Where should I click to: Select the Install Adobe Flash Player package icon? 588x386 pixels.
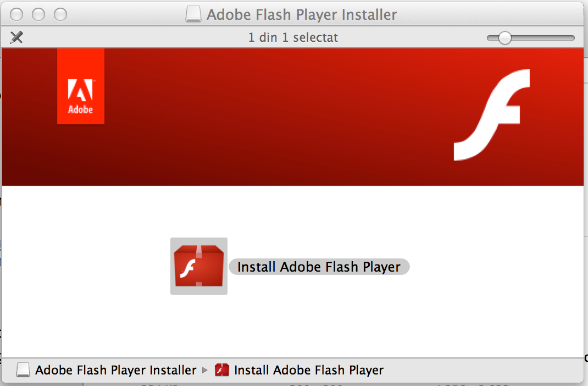[199, 266]
